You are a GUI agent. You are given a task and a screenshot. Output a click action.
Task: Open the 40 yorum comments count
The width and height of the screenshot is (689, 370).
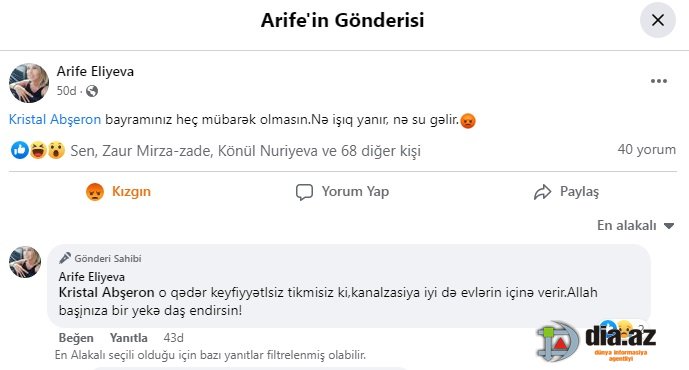(x=646, y=149)
